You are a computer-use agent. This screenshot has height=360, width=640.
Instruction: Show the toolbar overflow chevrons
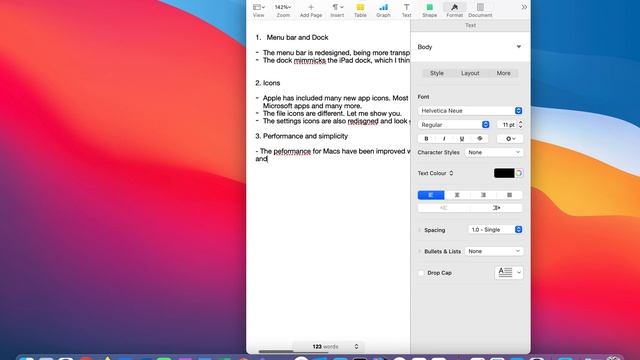coord(524,7)
